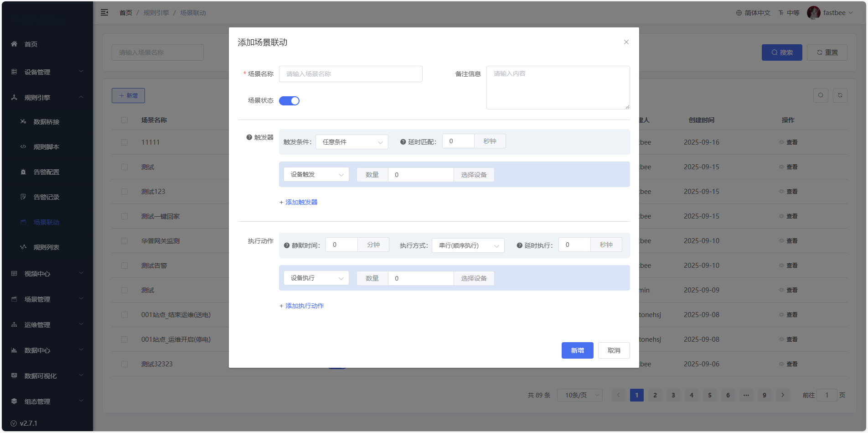This screenshot has width=868, height=433.
Task: Open the rule script menu item
Action: point(46,147)
